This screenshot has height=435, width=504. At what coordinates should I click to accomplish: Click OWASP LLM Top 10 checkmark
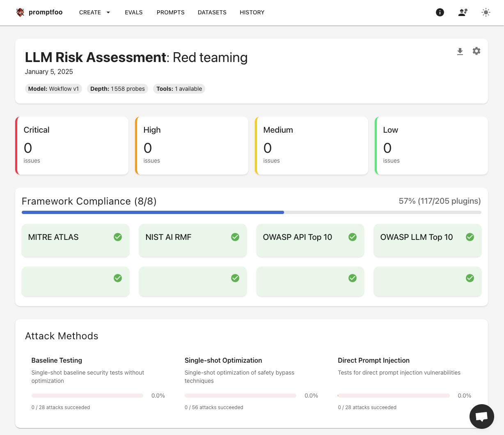coord(470,237)
